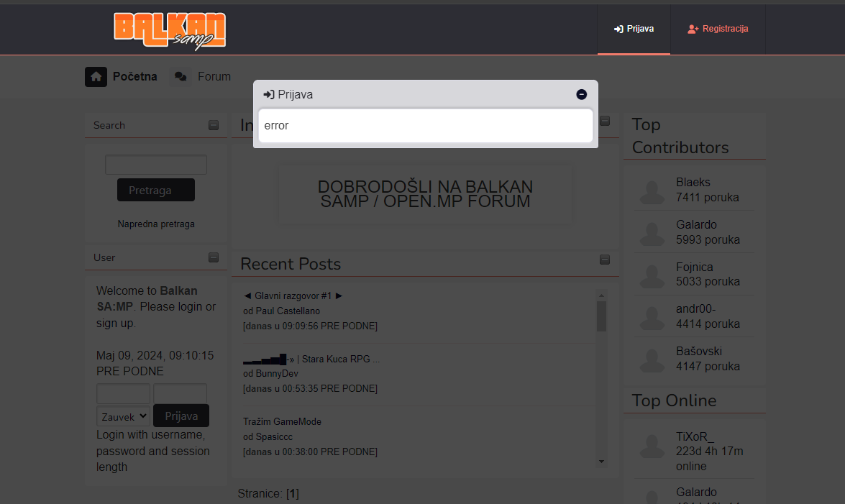Open Napredna pretraga link
The image size is (845, 504).
(156, 224)
